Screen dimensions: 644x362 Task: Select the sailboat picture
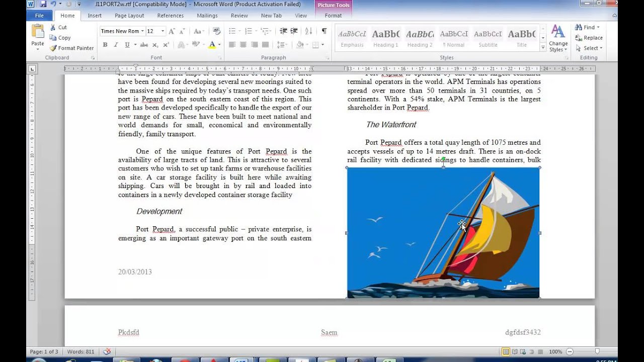443,233
